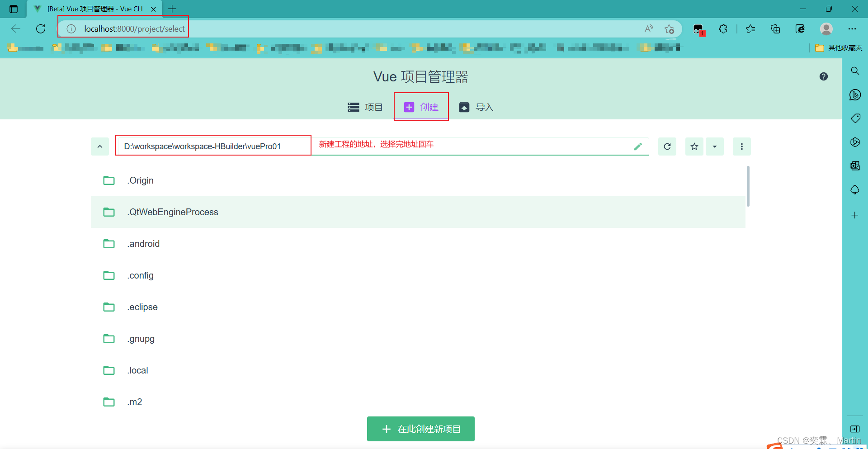Viewport: 868px width, 449px height.
Task: Refresh the folder listing
Action: 667,147
